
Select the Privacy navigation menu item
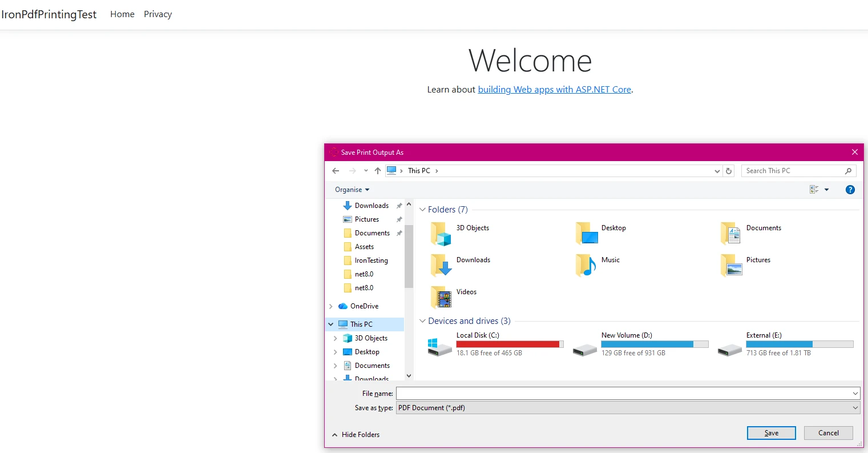pyautogui.click(x=158, y=14)
